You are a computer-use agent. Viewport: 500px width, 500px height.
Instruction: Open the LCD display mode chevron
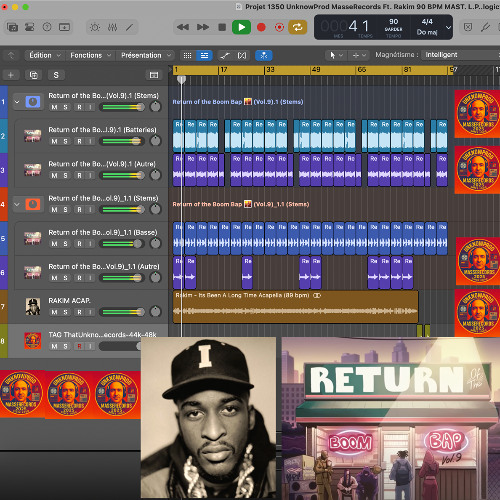pyautogui.click(x=448, y=27)
